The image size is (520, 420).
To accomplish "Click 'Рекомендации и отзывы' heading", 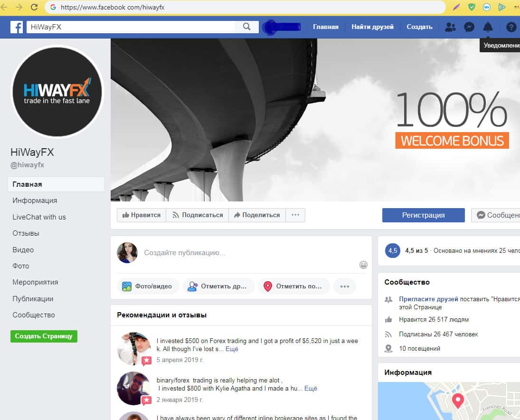I will click(162, 315).
